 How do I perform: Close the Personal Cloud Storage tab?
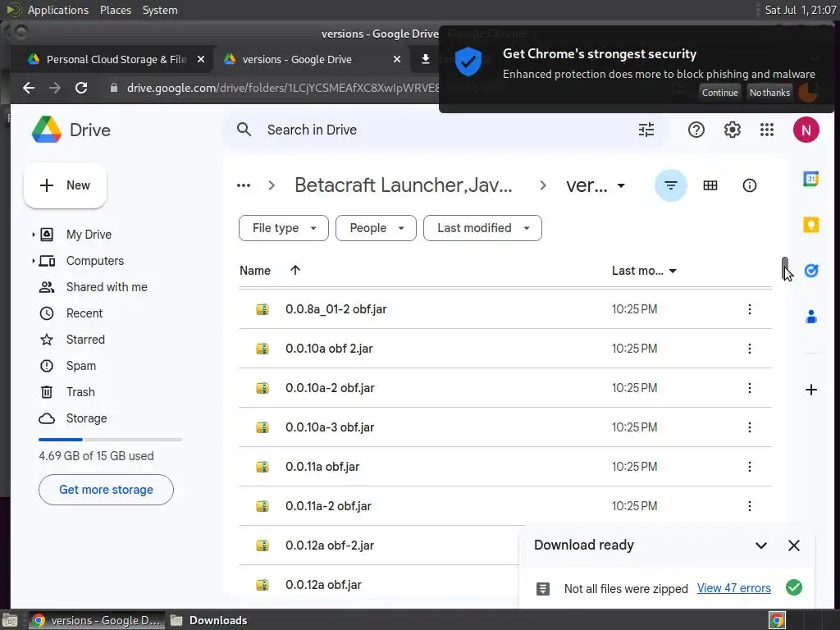201,59
